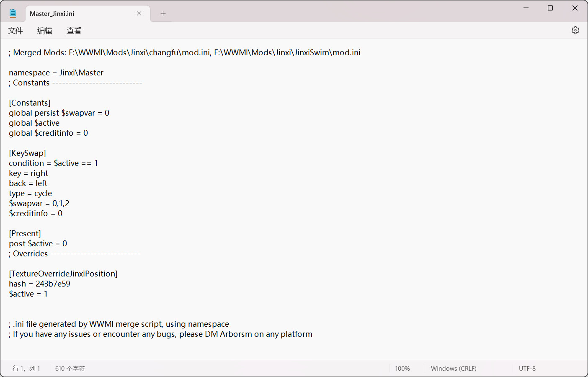The width and height of the screenshot is (588, 377).
Task: Open the 文件 menu
Action: (x=15, y=30)
